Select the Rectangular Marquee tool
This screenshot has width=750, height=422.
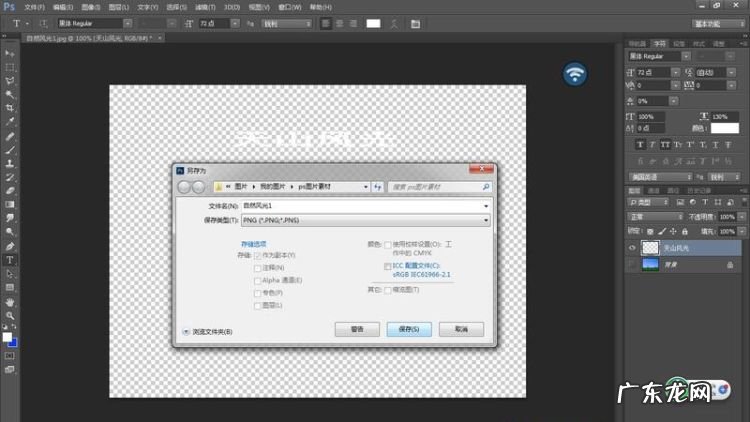(10, 66)
